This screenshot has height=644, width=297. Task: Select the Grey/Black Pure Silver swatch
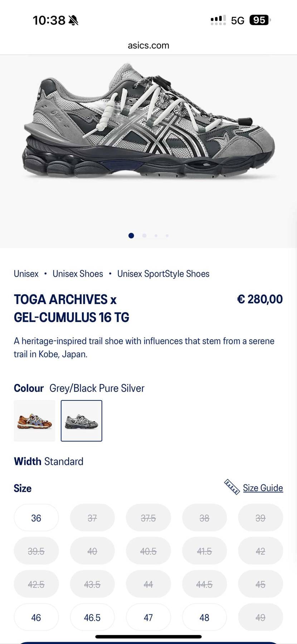[82, 421]
